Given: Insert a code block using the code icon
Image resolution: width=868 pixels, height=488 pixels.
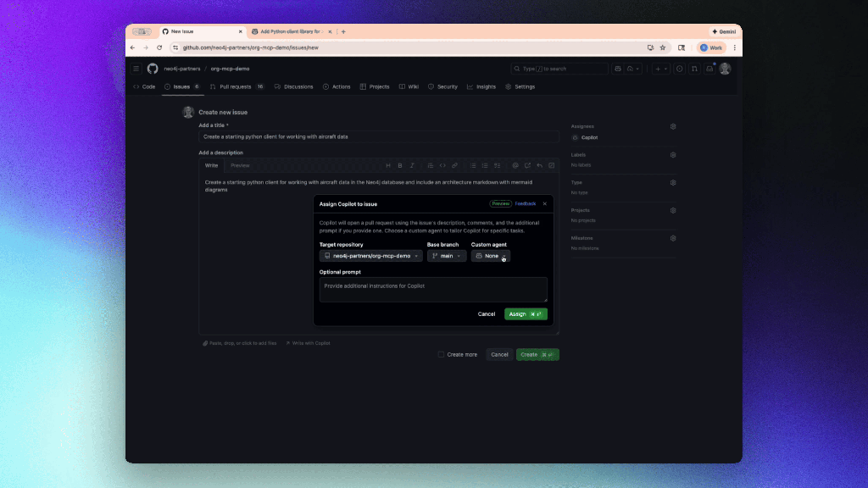Looking at the screenshot, I should tap(442, 165).
